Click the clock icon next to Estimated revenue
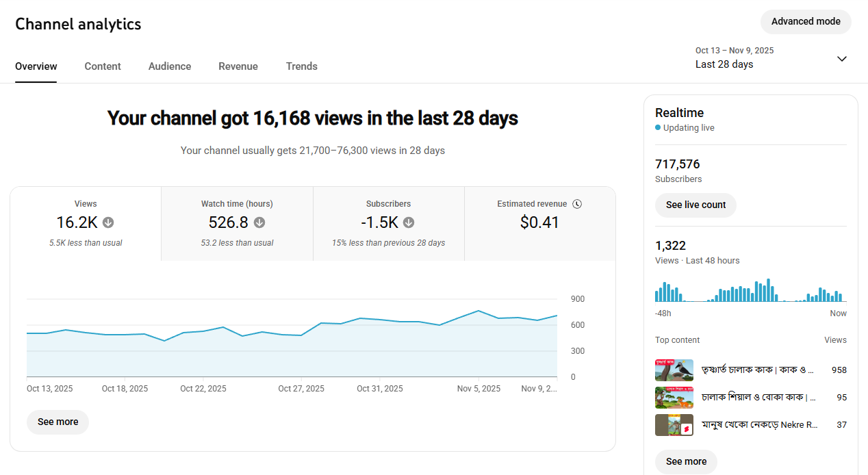Screen dimensions: 868x475 [577, 204]
